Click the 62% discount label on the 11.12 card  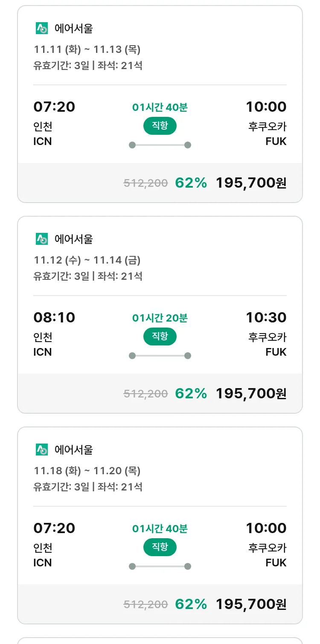(191, 394)
